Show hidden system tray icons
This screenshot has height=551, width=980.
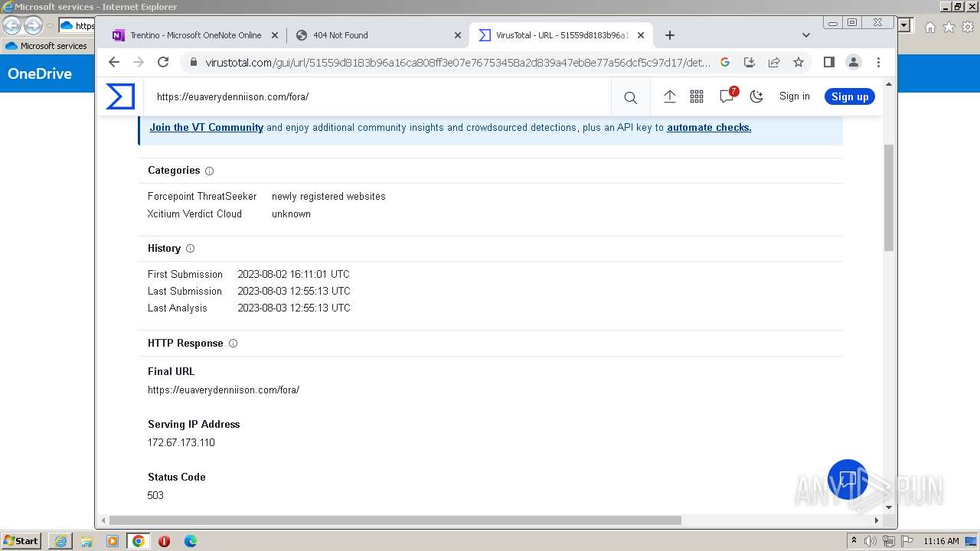point(854,541)
